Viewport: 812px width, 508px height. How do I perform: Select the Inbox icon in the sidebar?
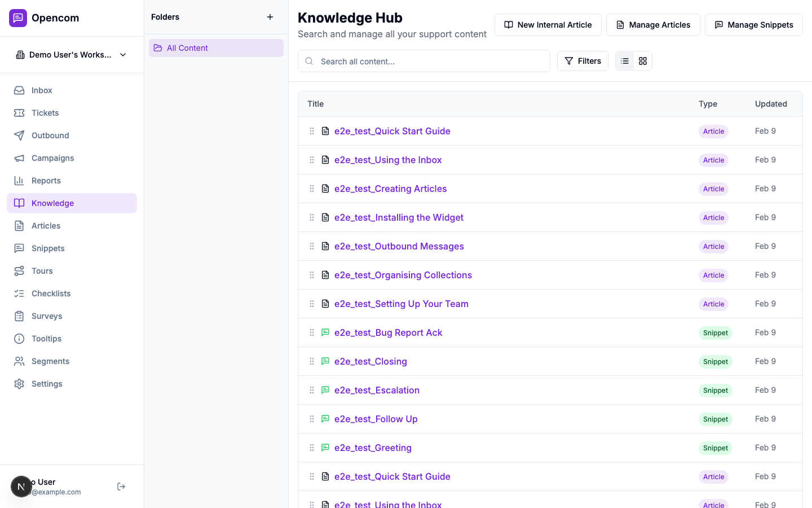tap(19, 90)
